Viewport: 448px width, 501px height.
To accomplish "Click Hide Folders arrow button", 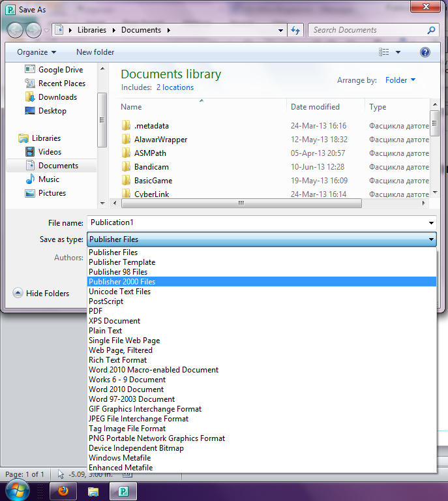I will click(18, 293).
